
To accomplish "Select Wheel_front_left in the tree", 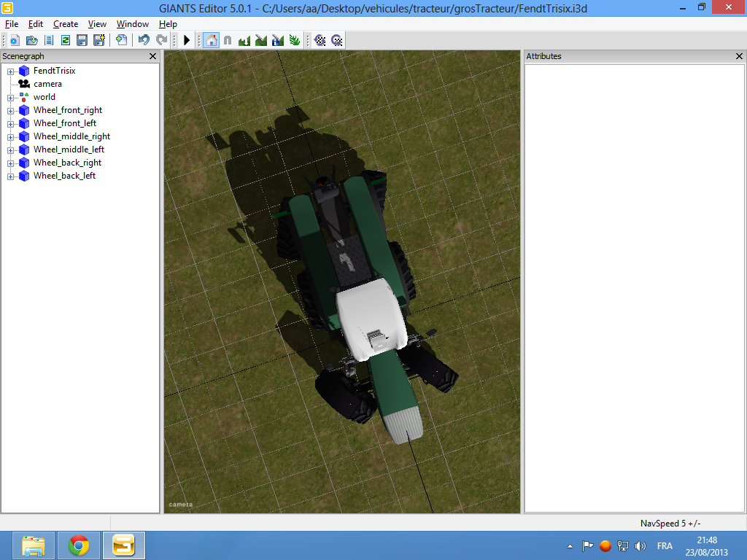I will [x=65, y=122].
